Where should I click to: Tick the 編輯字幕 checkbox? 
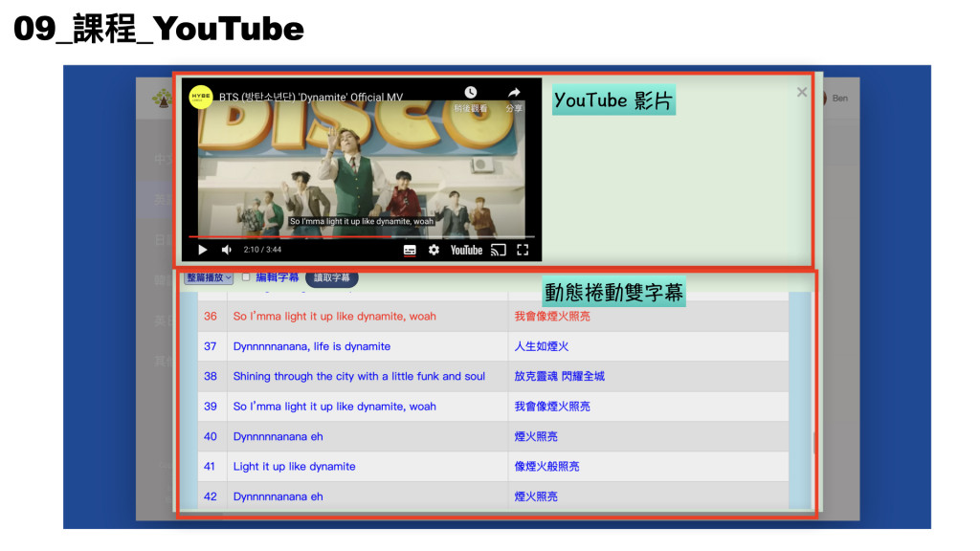click(x=246, y=276)
